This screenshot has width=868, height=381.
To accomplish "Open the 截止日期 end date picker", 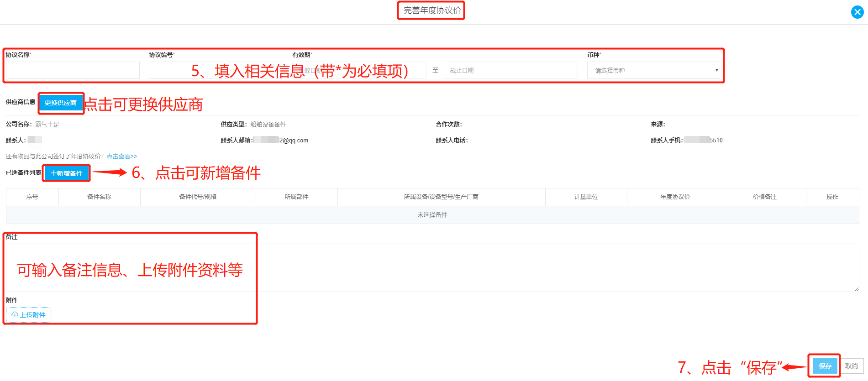I will pos(510,70).
